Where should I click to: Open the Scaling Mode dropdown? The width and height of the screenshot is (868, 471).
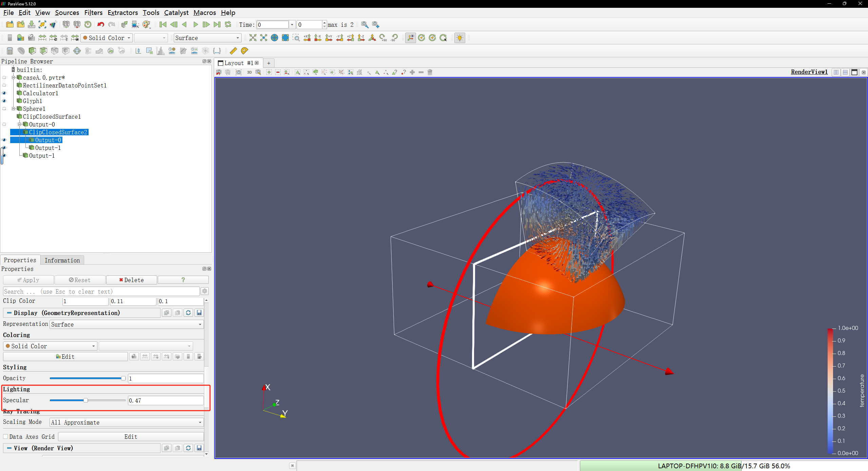coord(127,423)
